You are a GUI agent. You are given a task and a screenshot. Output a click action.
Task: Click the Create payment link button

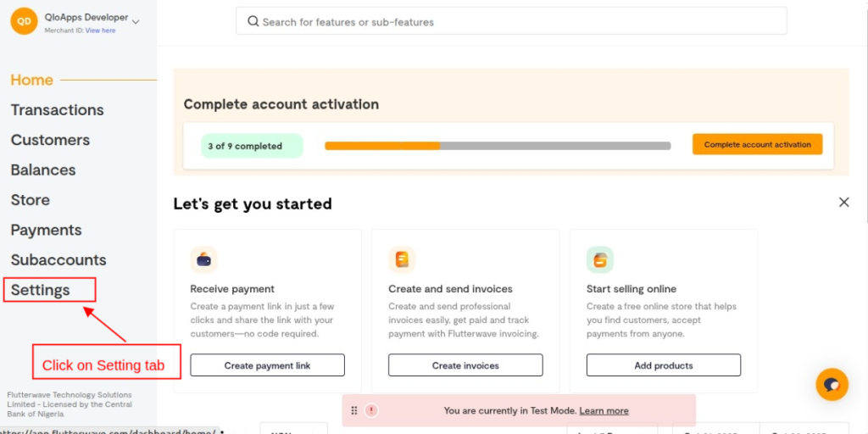click(267, 365)
